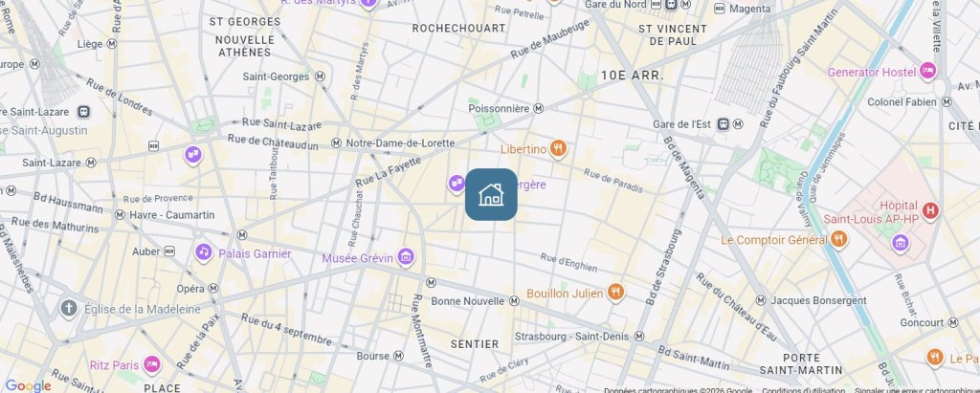
Task: Click the Musée Grévin museum icon
Action: 406,256
